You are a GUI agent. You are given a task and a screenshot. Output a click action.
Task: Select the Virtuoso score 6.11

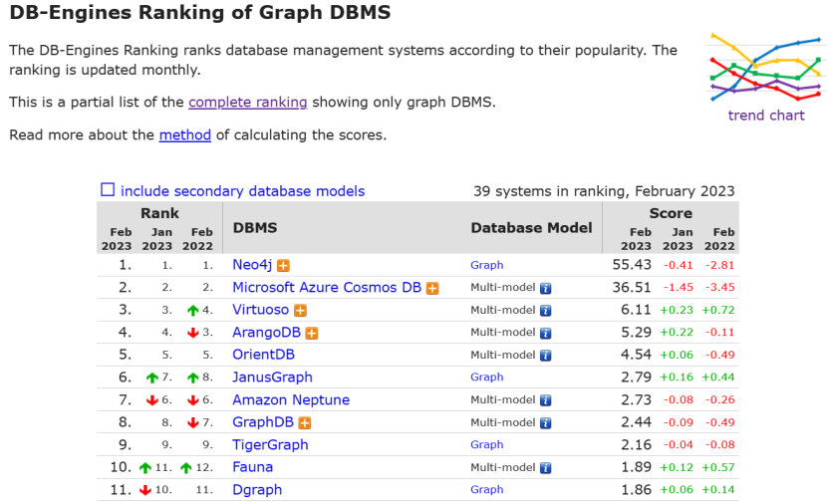pyautogui.click(x=636, y=310)
